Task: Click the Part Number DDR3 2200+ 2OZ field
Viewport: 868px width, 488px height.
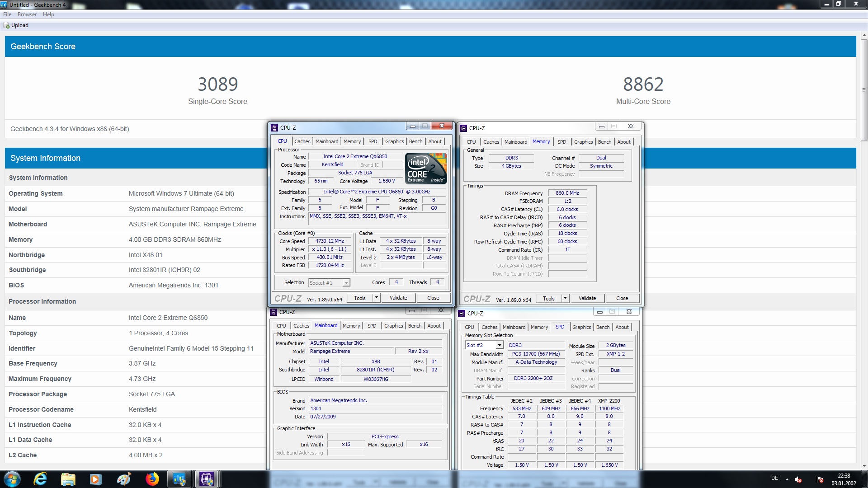Action: pos(536,378)
